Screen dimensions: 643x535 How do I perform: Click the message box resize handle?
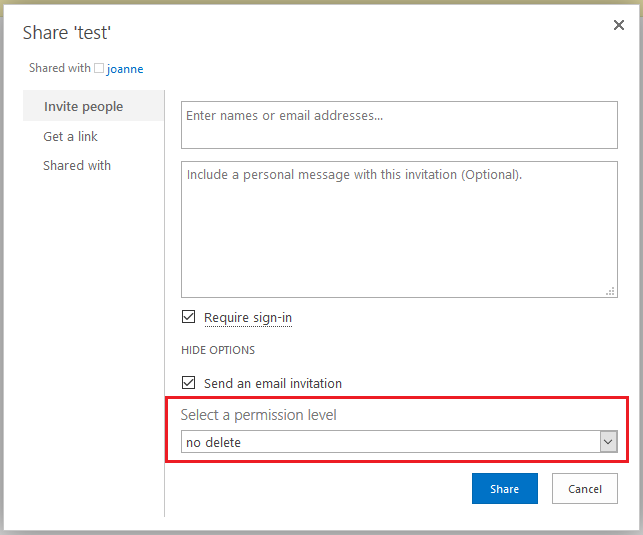click(x=611, y=291)
